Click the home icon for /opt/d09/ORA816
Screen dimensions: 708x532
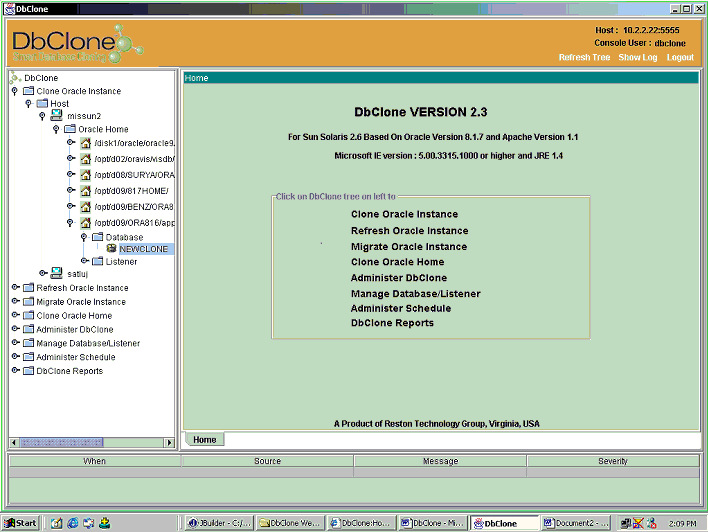[86, 223]
